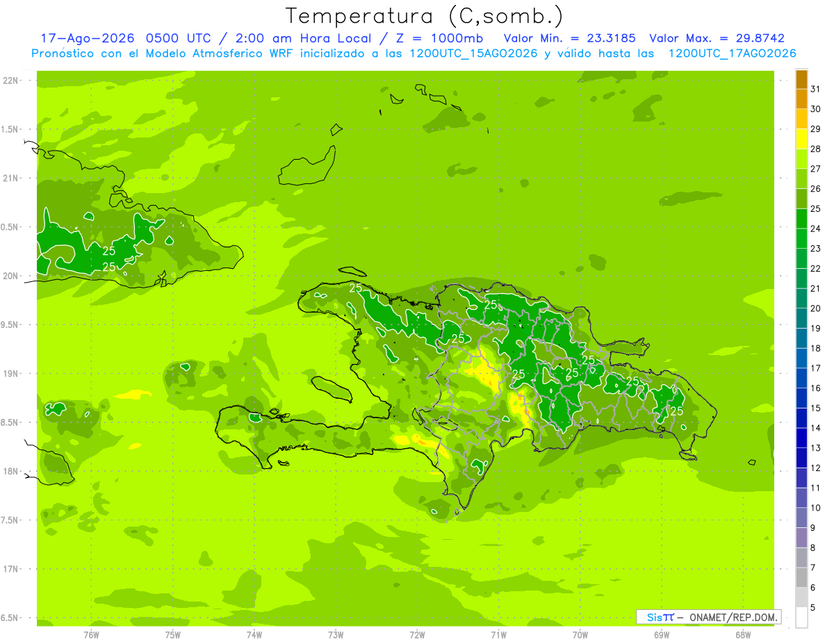Click the legend value '27'
The height and width of the screenshot is (644, 834).
point(816,169)
